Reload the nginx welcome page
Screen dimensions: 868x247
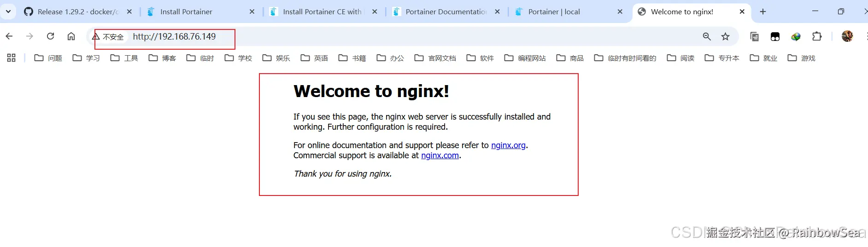point(50,36)
